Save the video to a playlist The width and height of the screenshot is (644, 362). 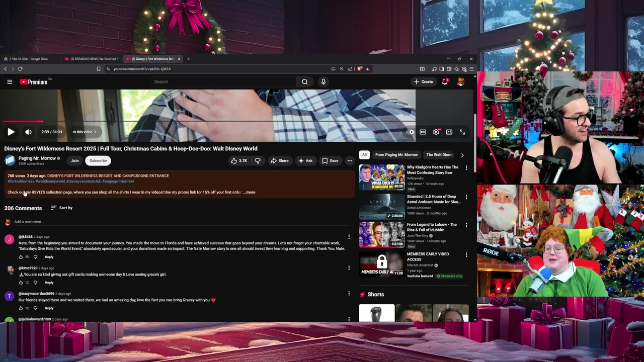[x=330, y=160]
